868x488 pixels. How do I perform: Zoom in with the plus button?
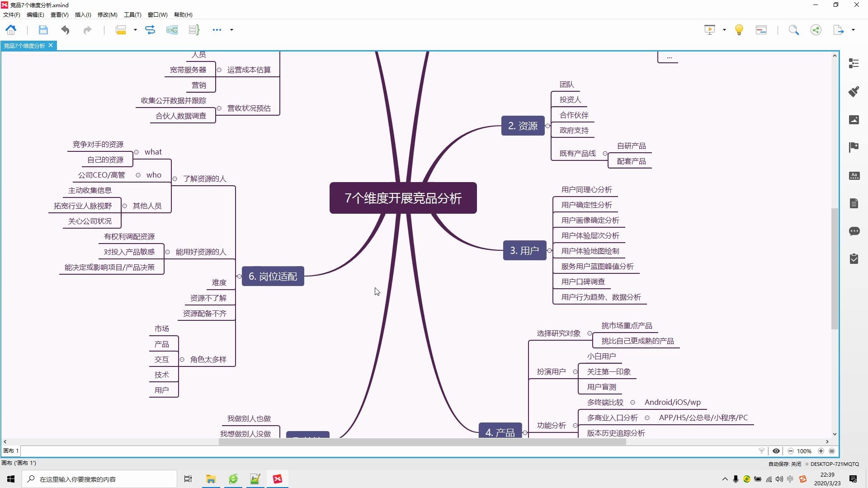coord(821,451)
